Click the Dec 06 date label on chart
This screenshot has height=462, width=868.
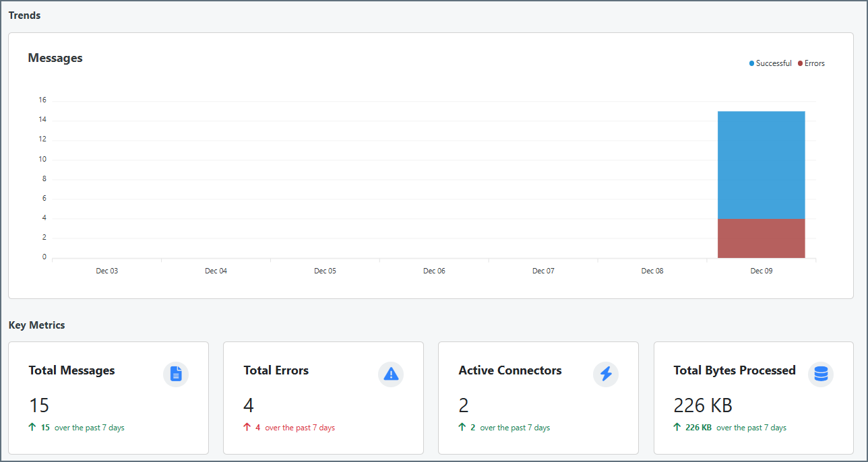click(x=434, y=271)
